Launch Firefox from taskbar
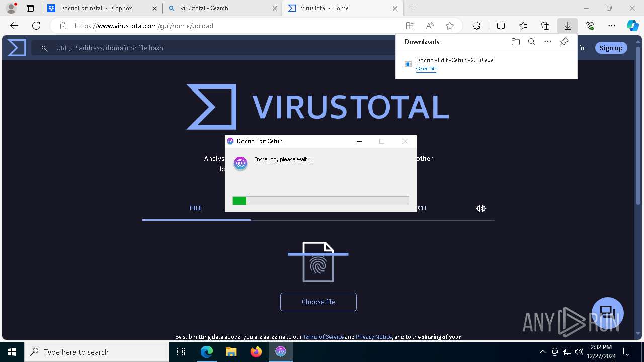 coord(256,352)
